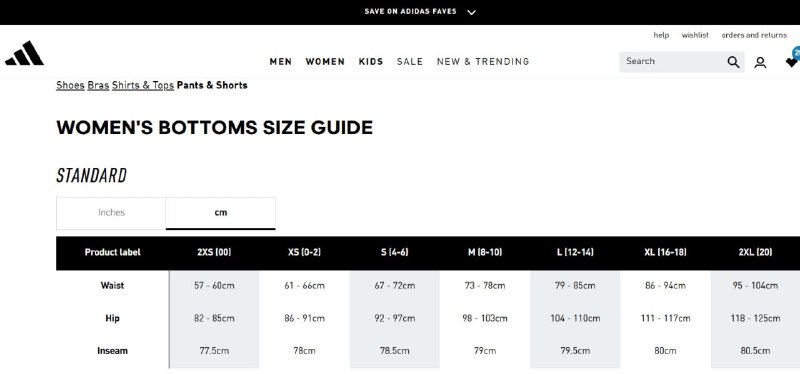
Task: Click the inseam value 78cm
Action: click(x=304, y=351)
